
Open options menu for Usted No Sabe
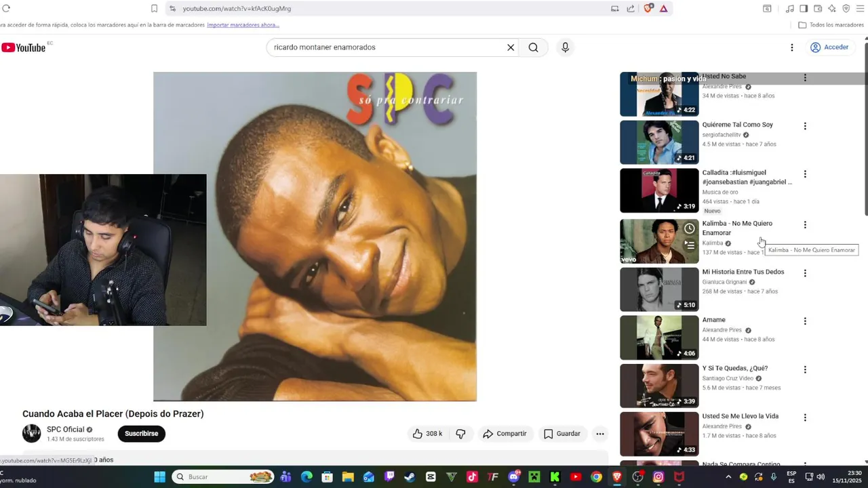(805, 78)
